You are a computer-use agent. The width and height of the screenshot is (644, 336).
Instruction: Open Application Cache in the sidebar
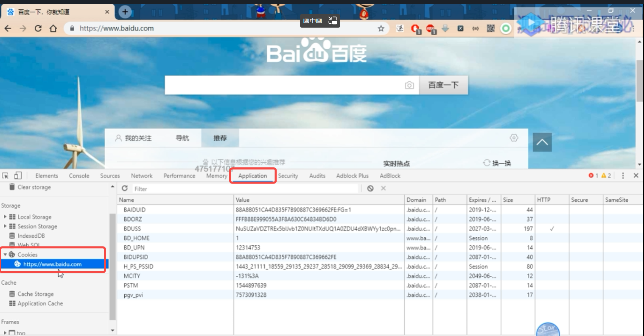pyautogui.click(x=40, y=303)
